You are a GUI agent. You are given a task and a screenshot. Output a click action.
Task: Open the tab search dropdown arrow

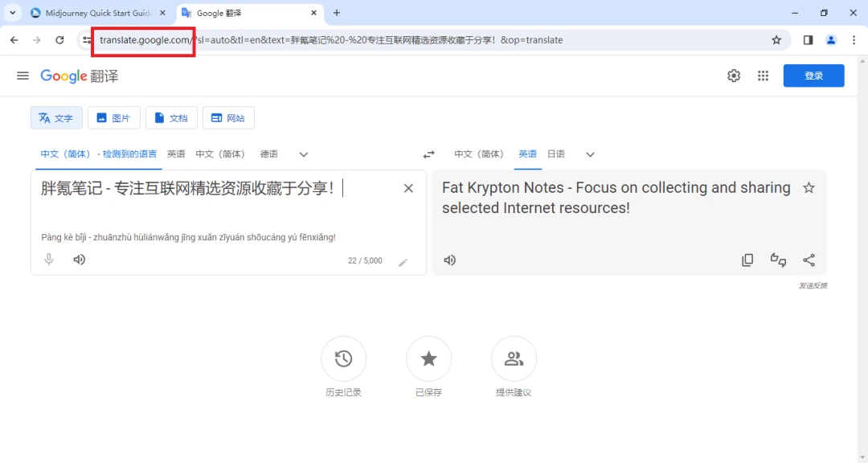coord(12,13)
